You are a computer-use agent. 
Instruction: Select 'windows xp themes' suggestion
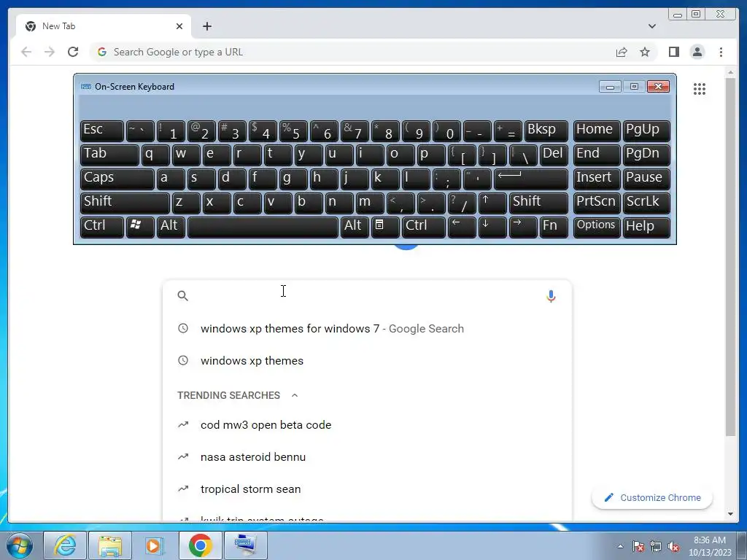[x=367, y=360]
